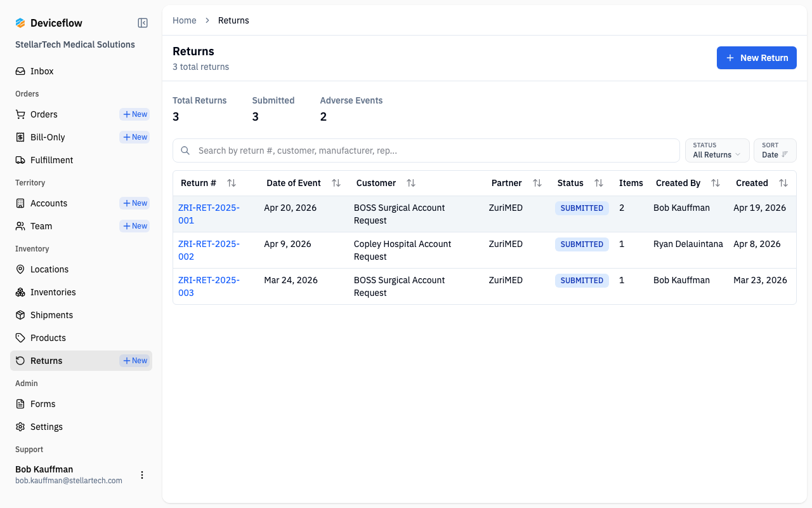This screenshot has width=812, height=508.
Task: Open user options three-dot menu
Action: coord(142,475)
